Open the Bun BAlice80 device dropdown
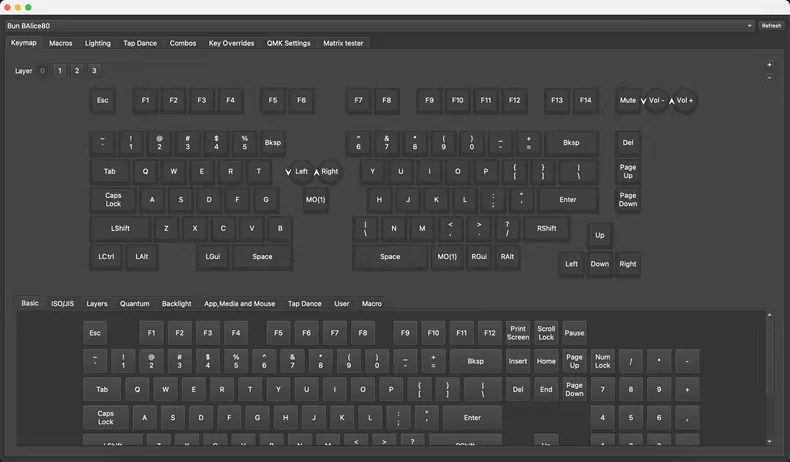This screenshot has width=790, height=462. point(380,26)
